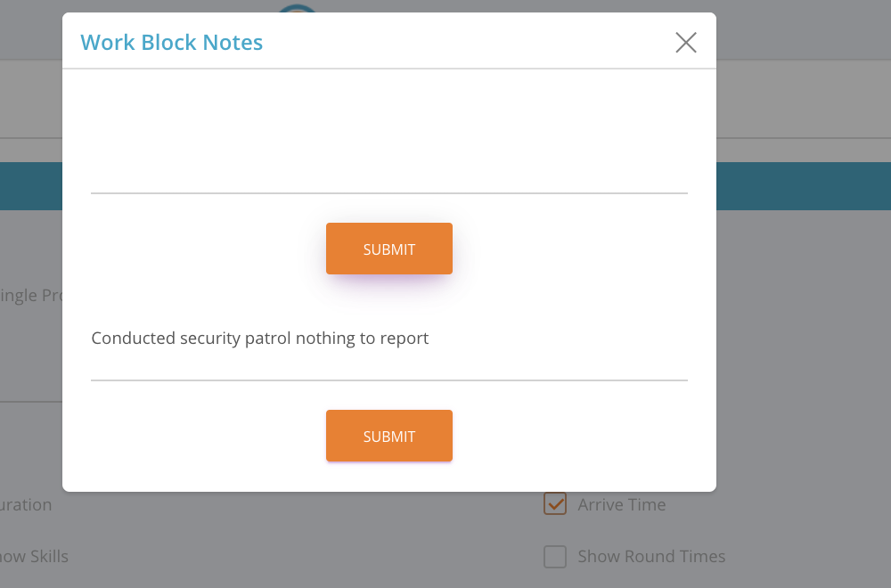Click the circular logo icon behind dialog
The height and width of the screenshot is (588, 891).
(298, 8)
